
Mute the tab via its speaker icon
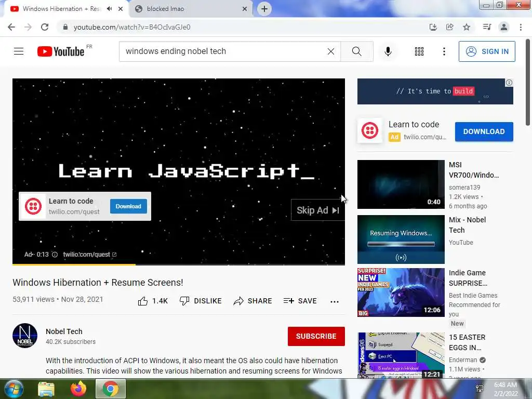click(x=109, y=9)
